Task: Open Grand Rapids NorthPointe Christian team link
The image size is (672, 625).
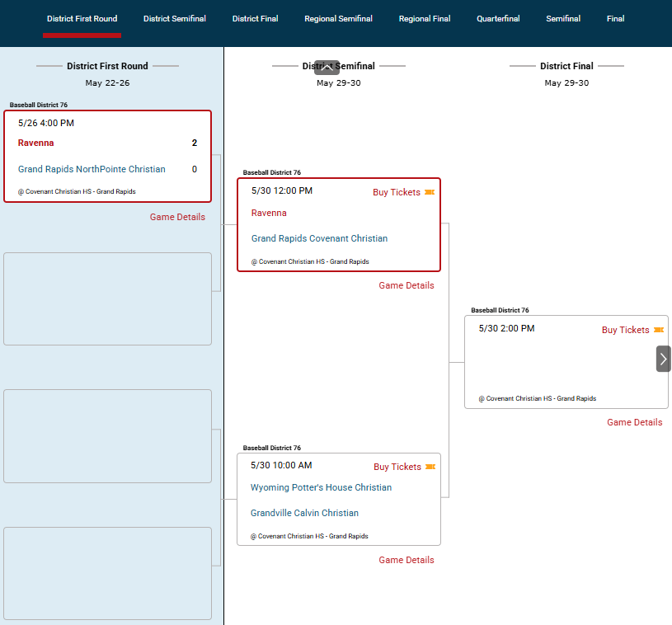Action: (92, 169)
